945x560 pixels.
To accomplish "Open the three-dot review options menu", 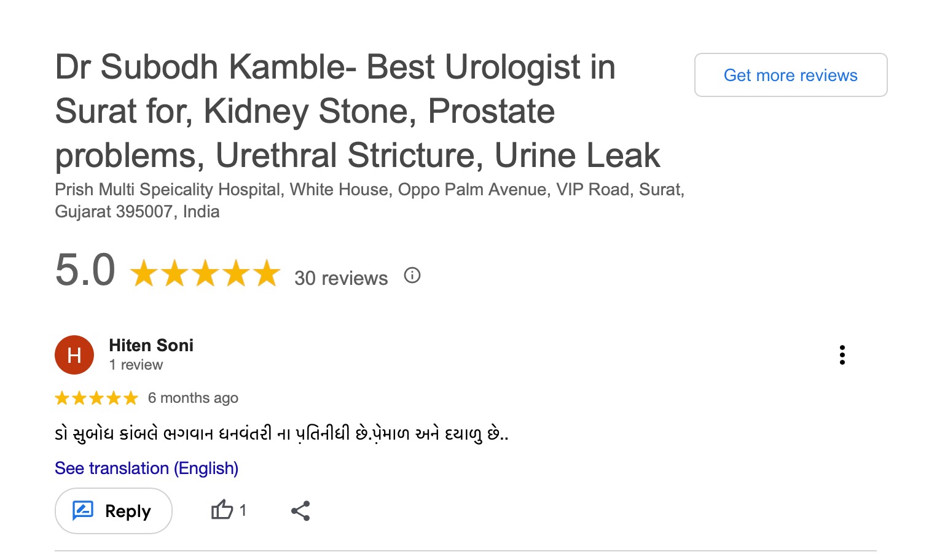I will (842, 355).
